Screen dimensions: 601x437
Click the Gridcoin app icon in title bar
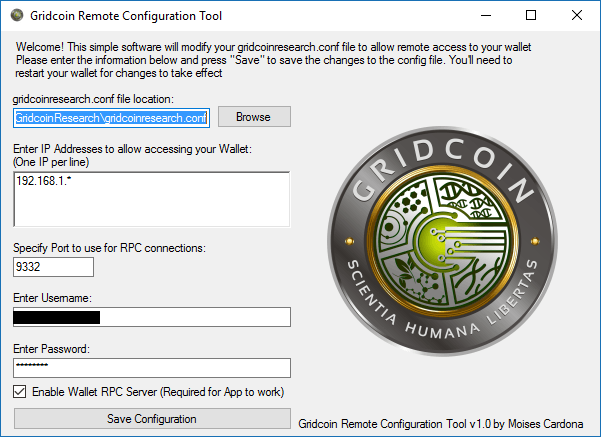[17, 15]
